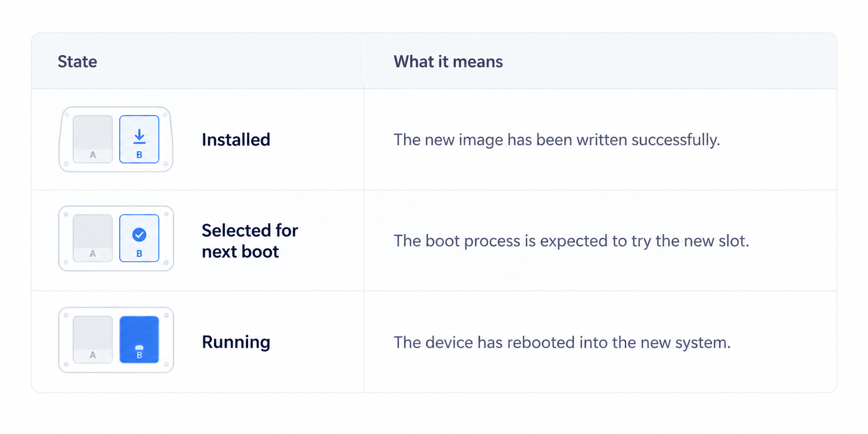The image size is (868, 434).
Task: Click the State column header
Action: [x=77, y=62]
